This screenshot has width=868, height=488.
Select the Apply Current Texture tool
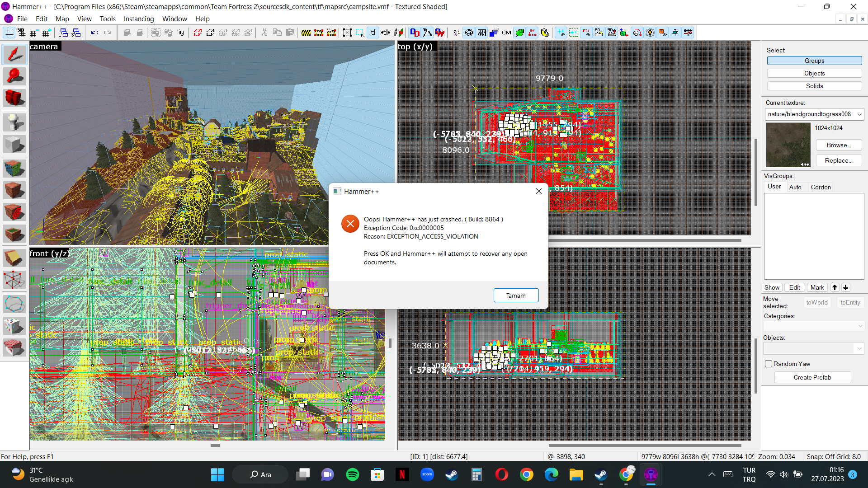tap(14, 190)
